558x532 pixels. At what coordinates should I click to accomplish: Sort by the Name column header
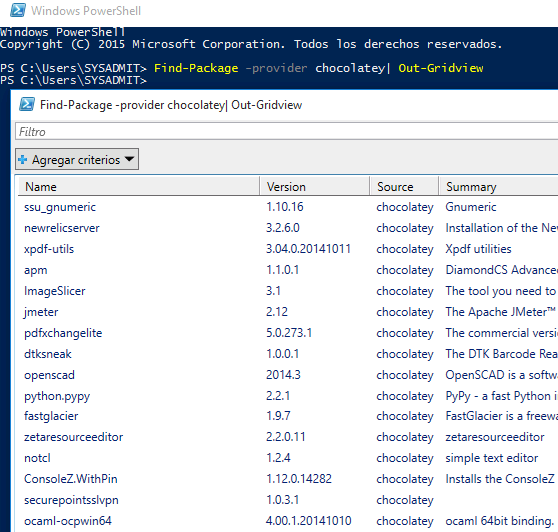tap(139, 186)
